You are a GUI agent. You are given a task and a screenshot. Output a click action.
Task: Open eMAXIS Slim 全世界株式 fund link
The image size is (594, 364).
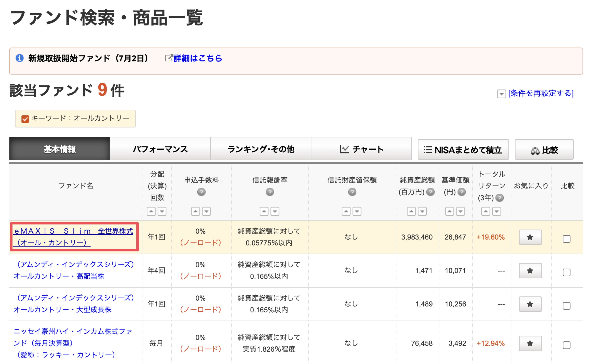point(74,237)
